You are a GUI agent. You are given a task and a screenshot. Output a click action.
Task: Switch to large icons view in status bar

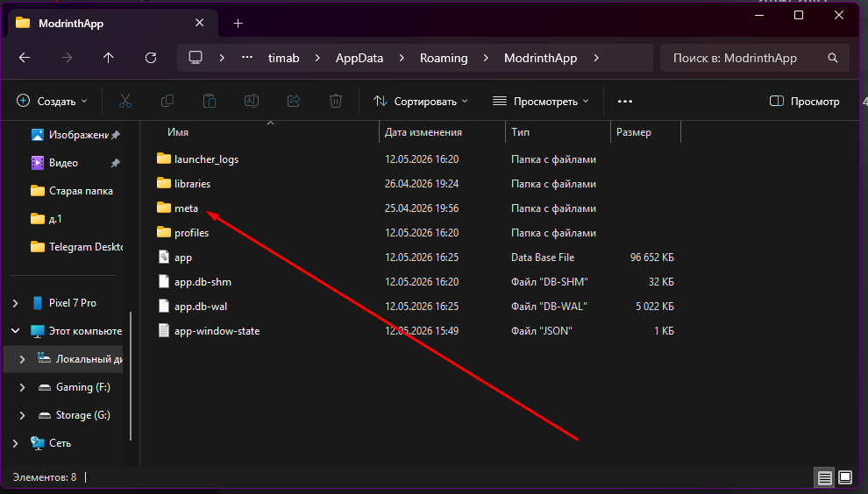coord(845,477)
